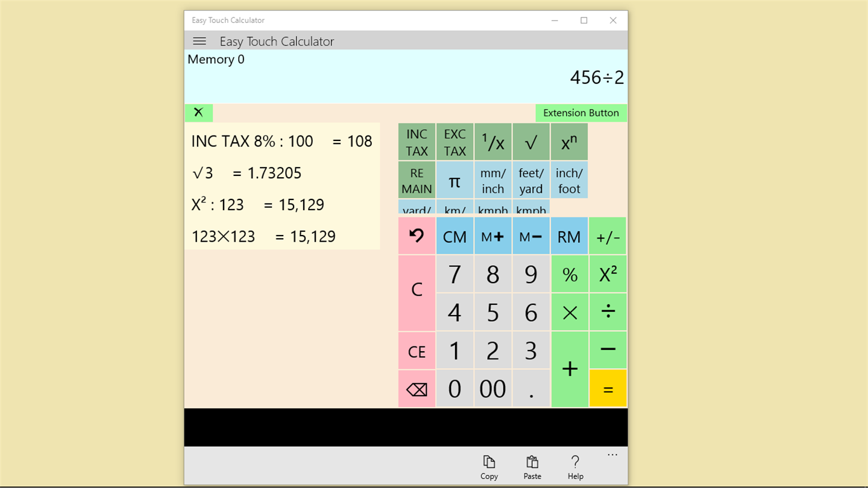Tap the yellow equals key
The image size is (868, 488).
[608, 389]
